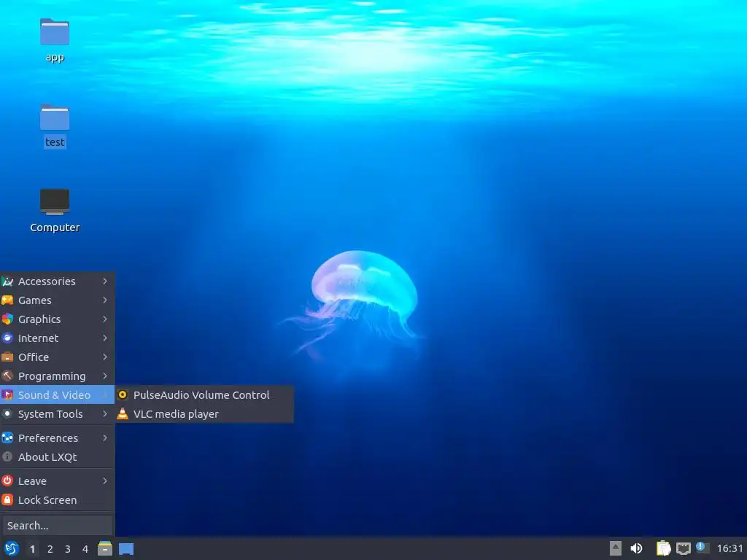Click the System Tools gear icon

pyautogui.click(x=7, y=414)
